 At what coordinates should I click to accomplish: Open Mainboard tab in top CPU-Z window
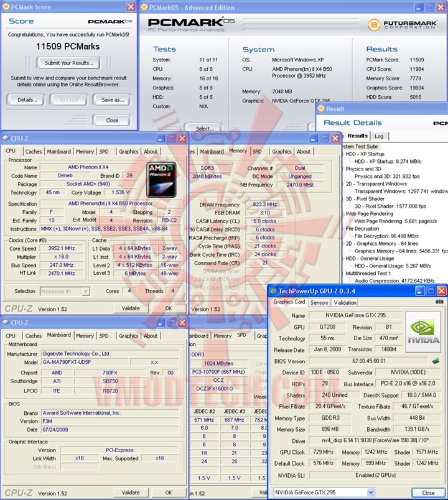coord(58,152)
